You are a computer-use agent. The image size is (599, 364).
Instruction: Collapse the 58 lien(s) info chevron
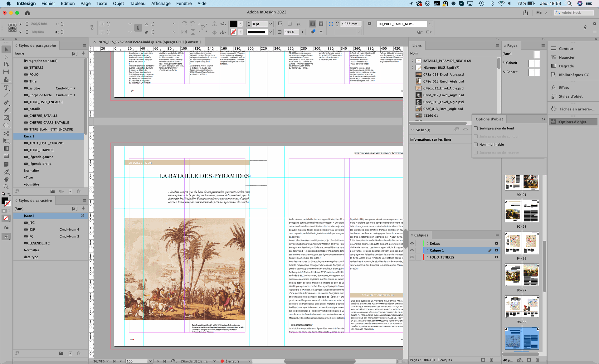[x=412, y=130]
